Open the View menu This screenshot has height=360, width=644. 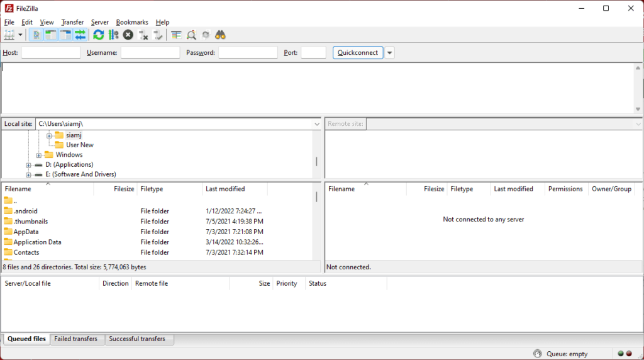[x=47, y=22]
